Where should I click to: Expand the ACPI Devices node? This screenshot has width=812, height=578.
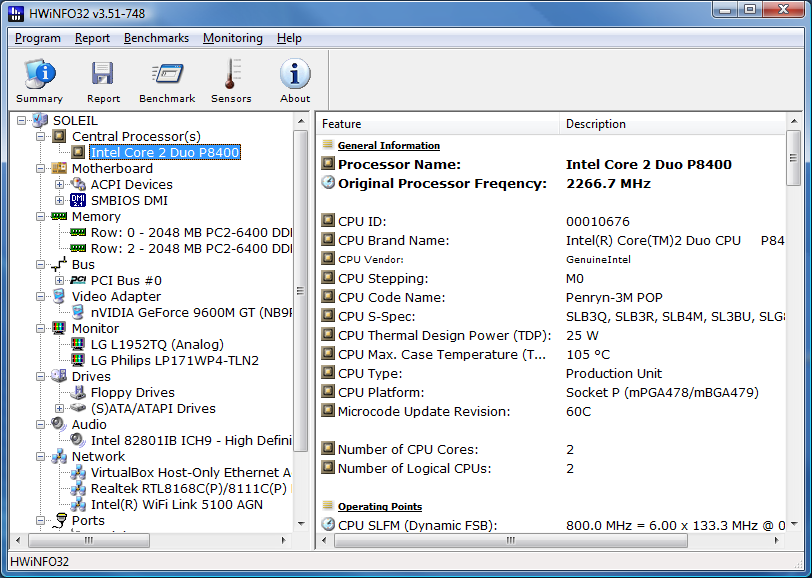[60, 184]
